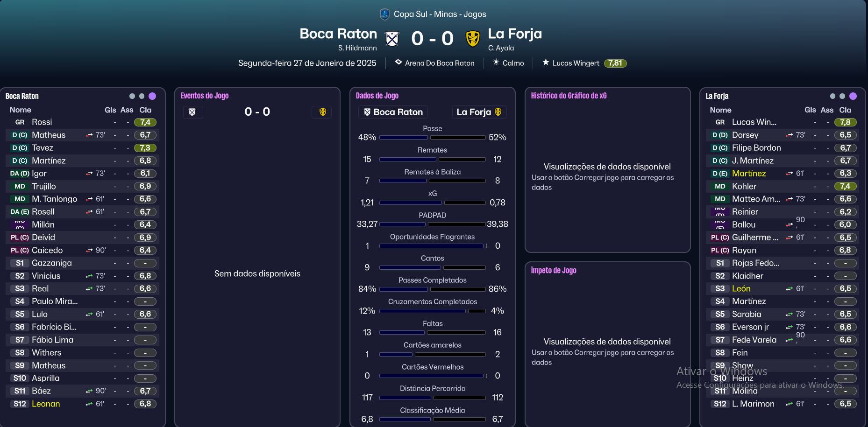Select the second page dot in Boca Raton panel

tap(142, 96)
